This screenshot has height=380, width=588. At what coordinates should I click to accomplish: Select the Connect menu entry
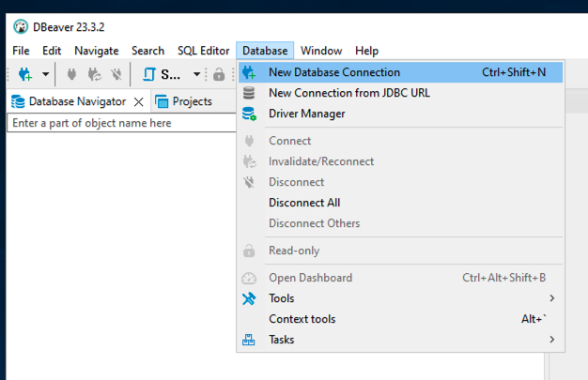pyautogui.click(x=400, y=141)
